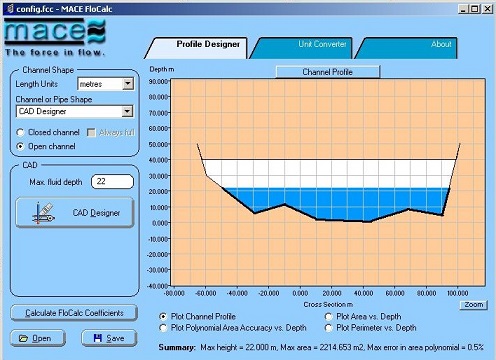The width and height of the screenshot is (496, 360).
Task: Click the folder icon on Open button
Action: click(x=23, y=339)
